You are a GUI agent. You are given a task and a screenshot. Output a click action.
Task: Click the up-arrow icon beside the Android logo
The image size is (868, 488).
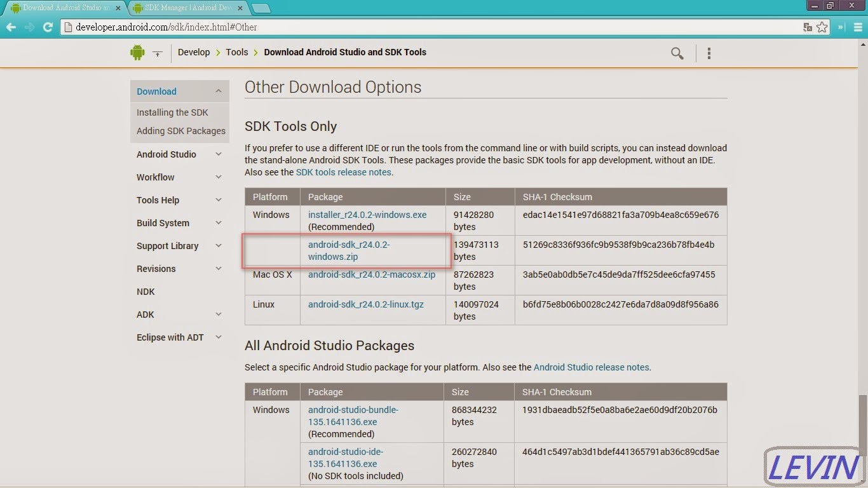(158, 53)
